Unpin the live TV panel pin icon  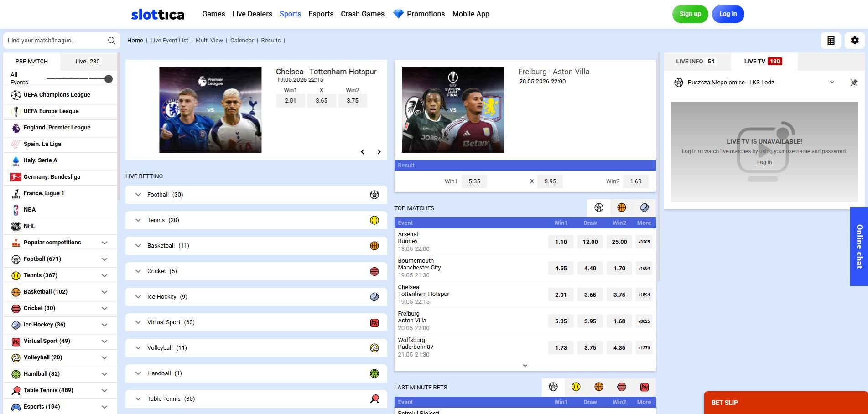point(853,83)
